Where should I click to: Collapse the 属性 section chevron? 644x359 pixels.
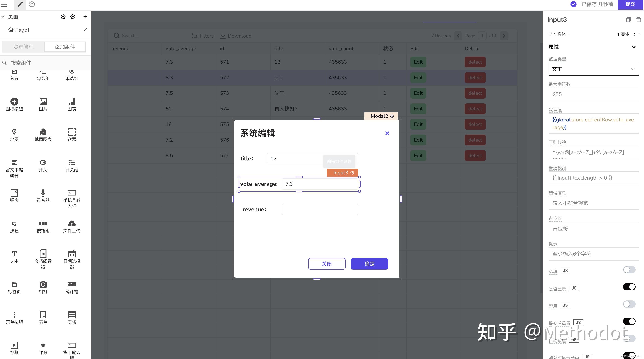pos(633,47)
